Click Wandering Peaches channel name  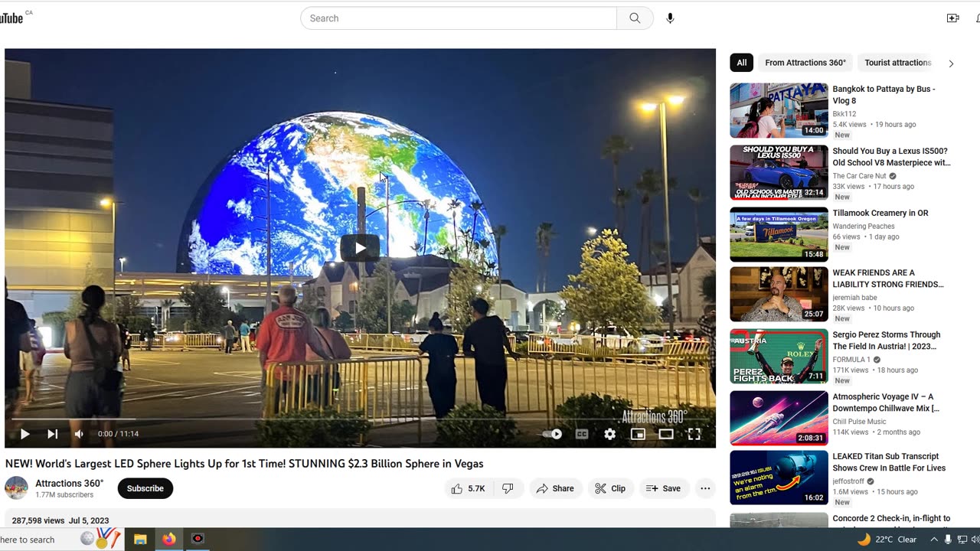tap(864, 227)
